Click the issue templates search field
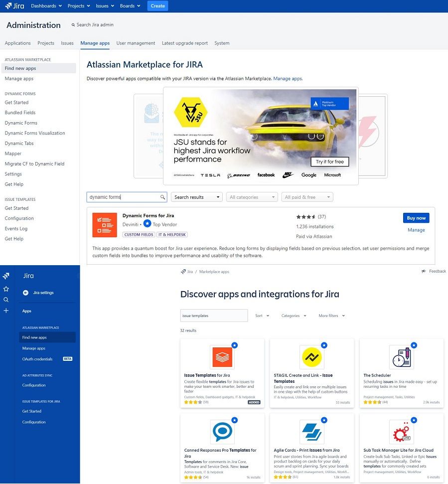 click(214, 316)
